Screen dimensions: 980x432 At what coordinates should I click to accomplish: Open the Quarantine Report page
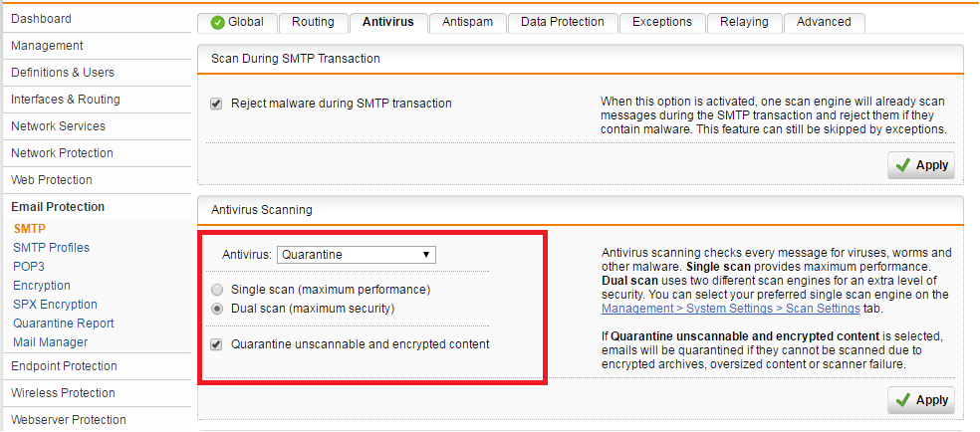(64, 324)
